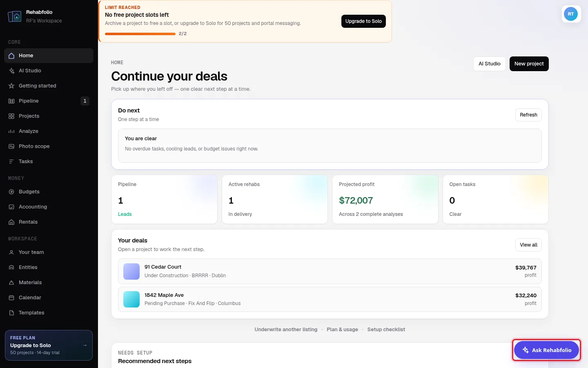Click the Projected profit $72,007 value
This screenshot has width=588, height=368.
tap(356, 200)
